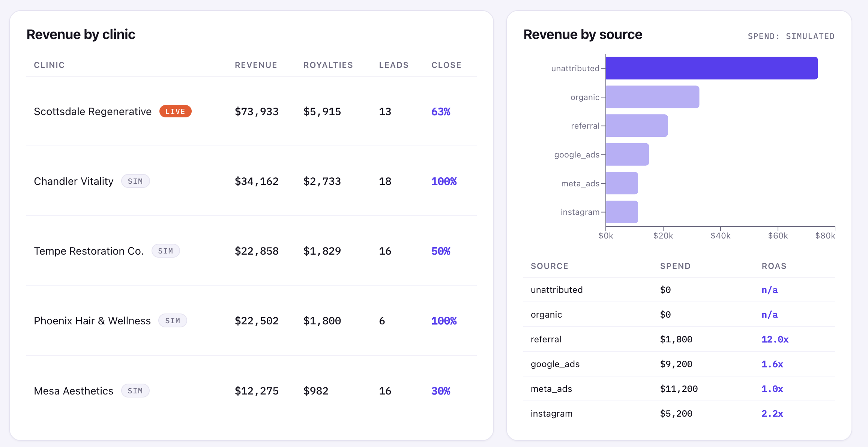This screenshot has height=447, width=868.
Task: Select the Tempe Restoration Co. clinic name
Action: [89, 251]
